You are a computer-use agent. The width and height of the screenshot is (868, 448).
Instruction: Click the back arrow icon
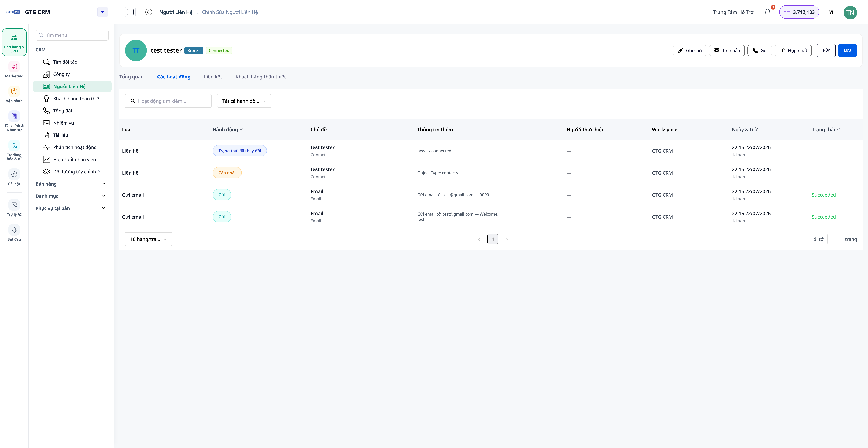[149, 12]
